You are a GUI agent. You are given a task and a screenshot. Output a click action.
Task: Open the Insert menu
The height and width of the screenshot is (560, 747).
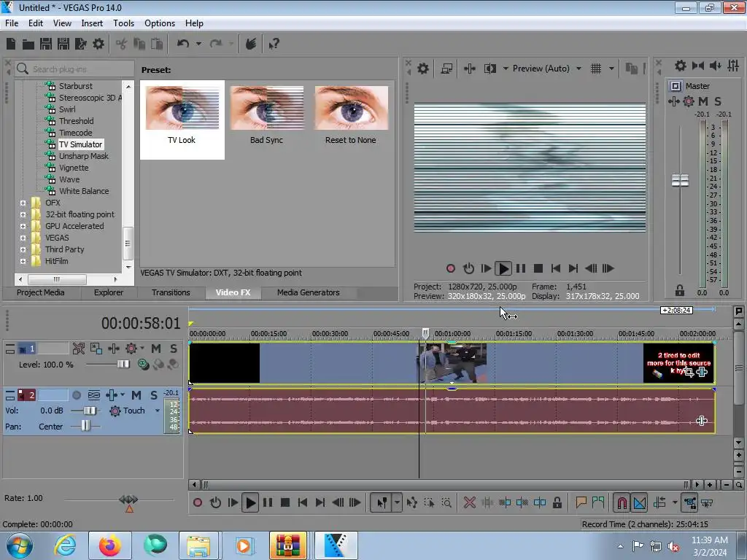92,23
